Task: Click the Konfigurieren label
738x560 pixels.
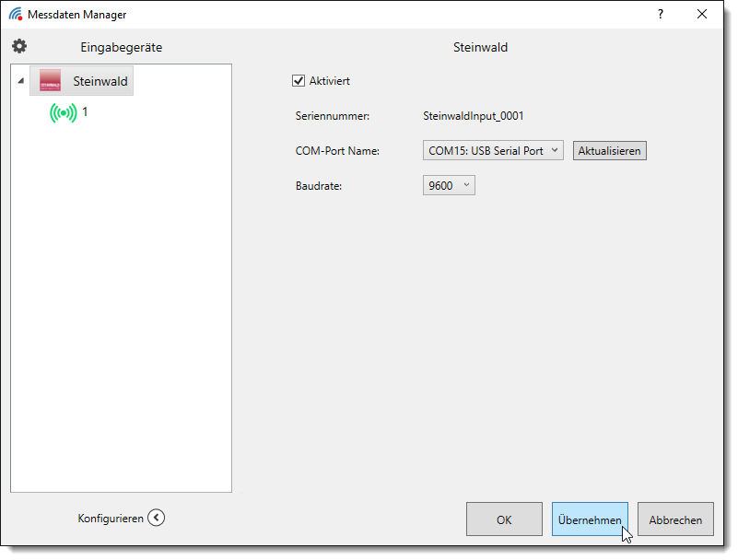Action: [111, 519]
